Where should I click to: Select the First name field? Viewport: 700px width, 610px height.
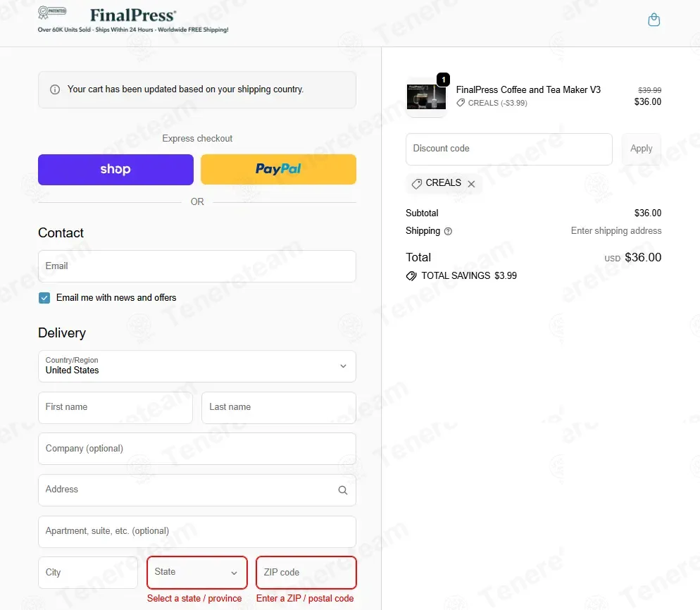pyautogui.click(x=115, y=408)
